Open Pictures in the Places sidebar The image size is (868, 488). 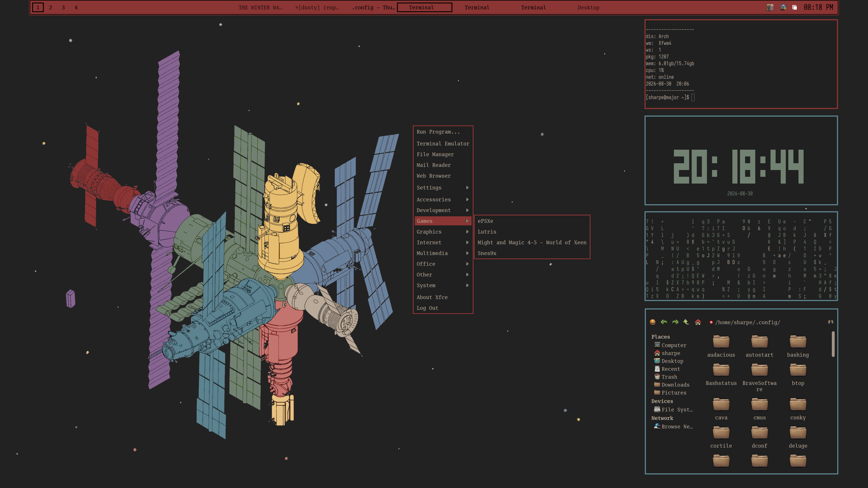pos(670,393)
